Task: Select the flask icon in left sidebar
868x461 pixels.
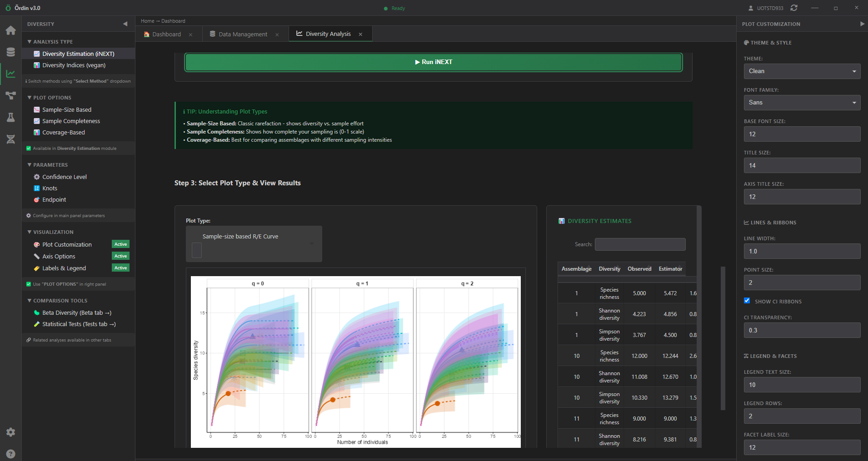Action: point(10,118)
